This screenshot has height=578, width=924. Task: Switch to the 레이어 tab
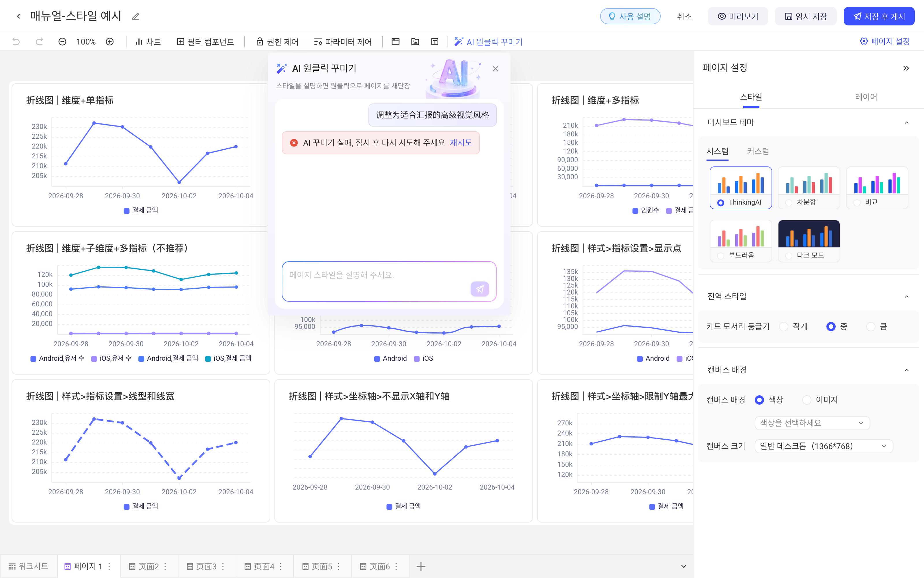coord(866,97)
